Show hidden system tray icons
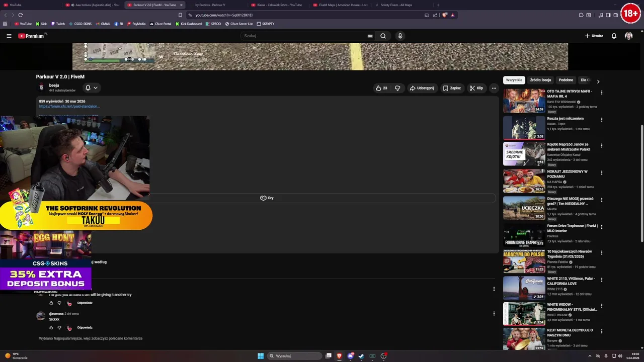 click(590, 356)
